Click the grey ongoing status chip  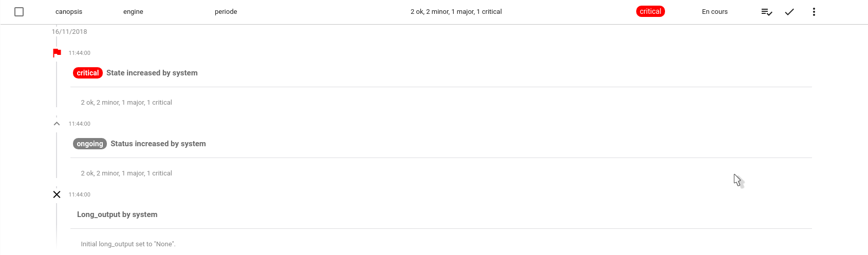[x=90, y=144]
